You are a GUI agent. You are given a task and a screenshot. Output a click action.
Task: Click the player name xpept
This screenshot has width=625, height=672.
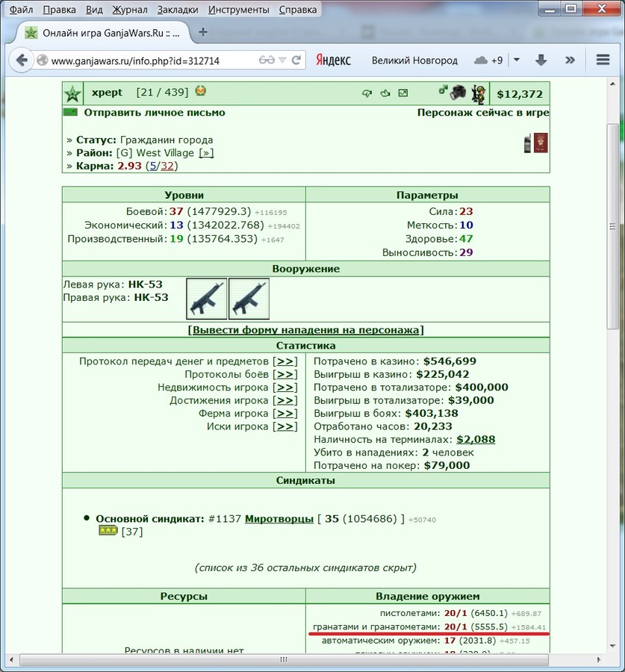(x=107, y=92)
